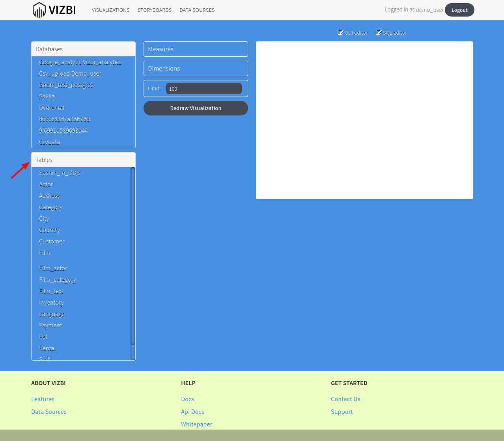The height and width of the screenshot is (441, 504).
Task: Select the Sakila database
Action: pos(47,96)
